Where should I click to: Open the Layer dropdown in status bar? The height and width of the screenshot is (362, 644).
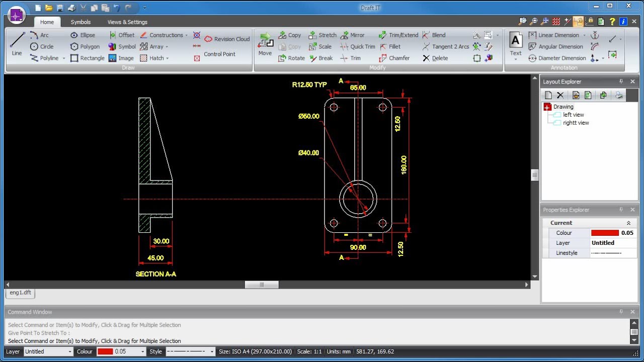click(x=70, y=351)
